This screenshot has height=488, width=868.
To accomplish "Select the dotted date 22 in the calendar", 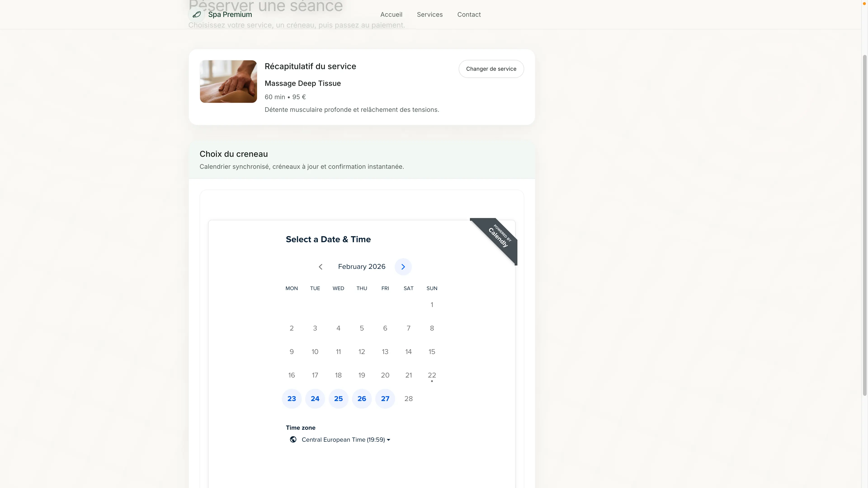I will (x=432, y=375).
